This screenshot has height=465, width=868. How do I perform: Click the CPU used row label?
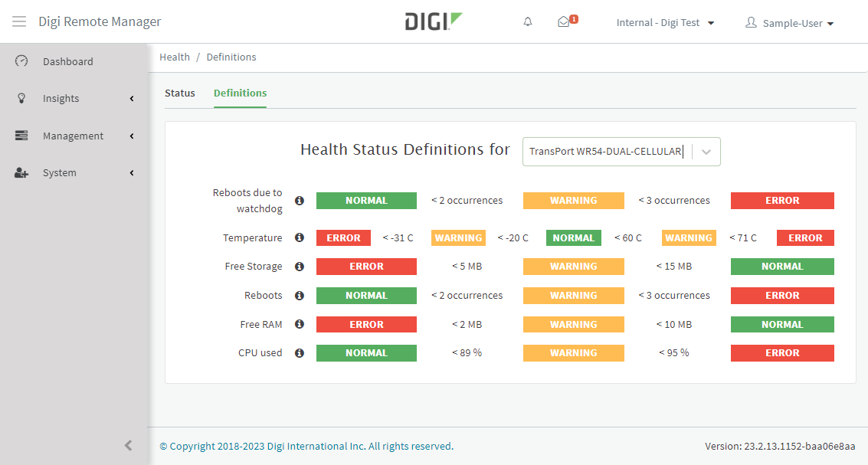click(260, 352)
